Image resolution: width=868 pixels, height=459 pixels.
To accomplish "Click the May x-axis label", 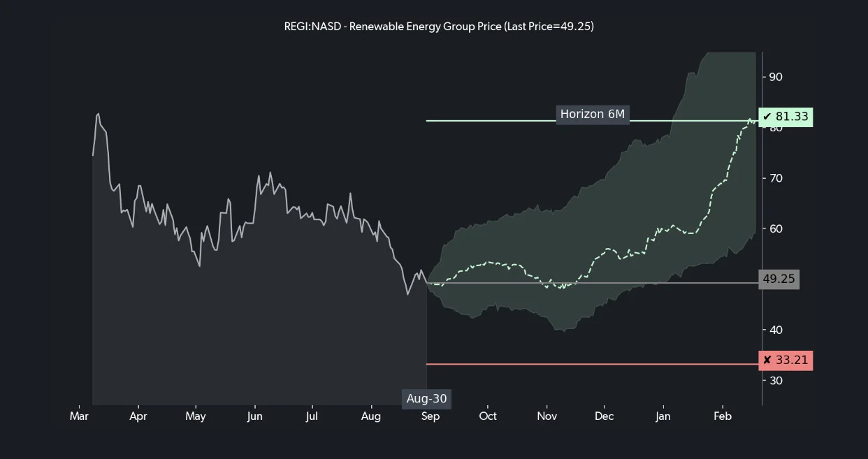I will point(196,416).
